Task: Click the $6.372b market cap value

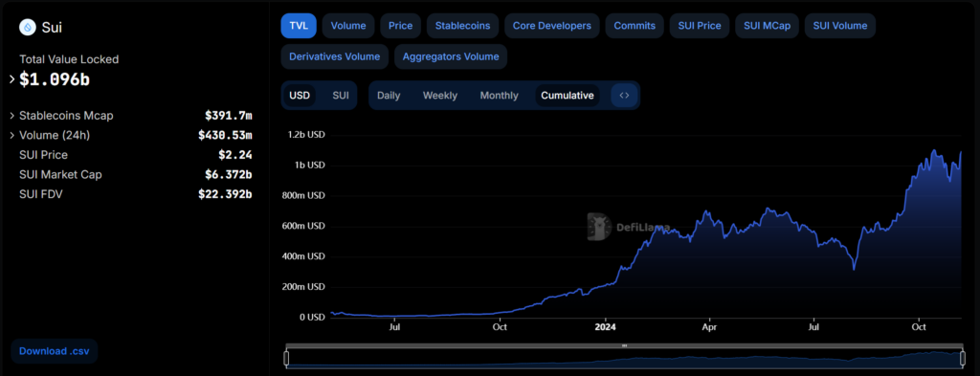Action: pos(228,174)
